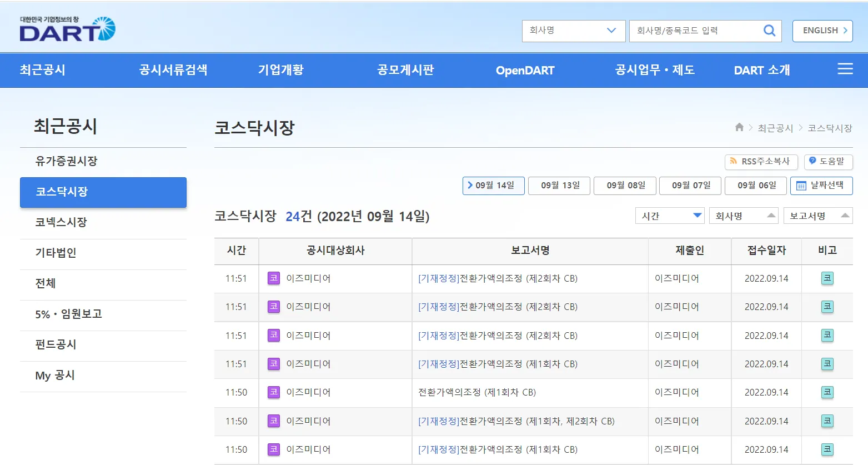Screen dimensions: 868x465
Task: Select My 공시 in the sidebar
Action: [x=103, y=376]
